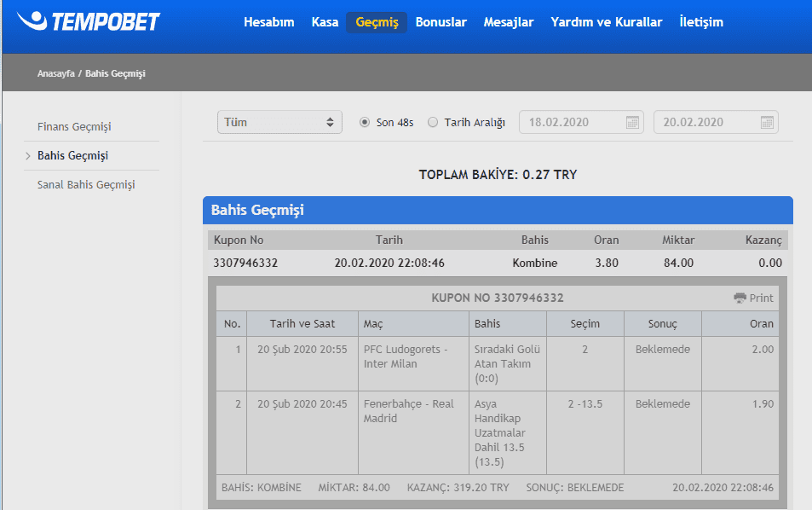Viewport: 812px width, 510px height.
Task: Open the start date calendar icon
Action: [x=632, y=122]
